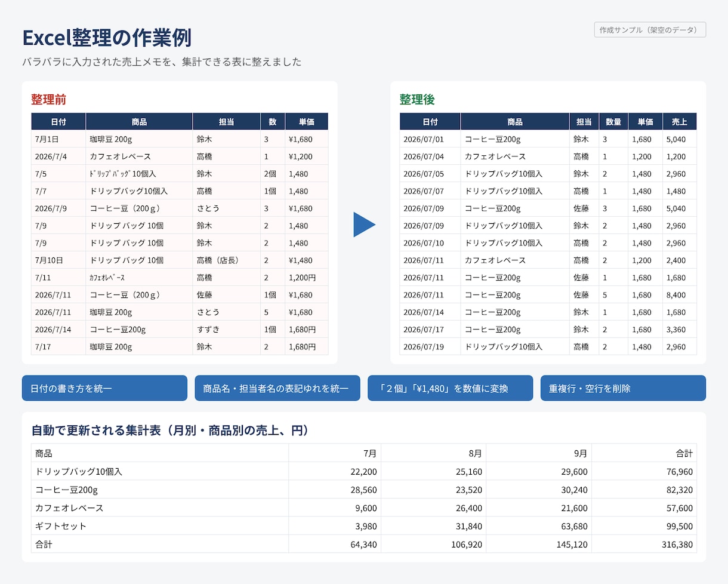Select the 1,200円 price cell

coord(307,278)
